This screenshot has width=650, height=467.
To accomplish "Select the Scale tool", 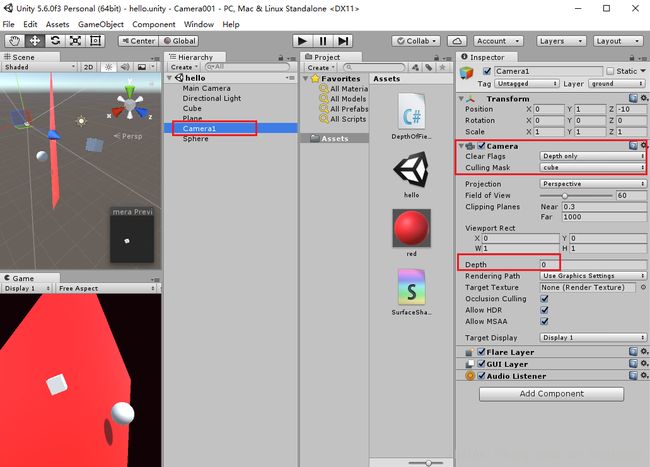I will (75, 41).
